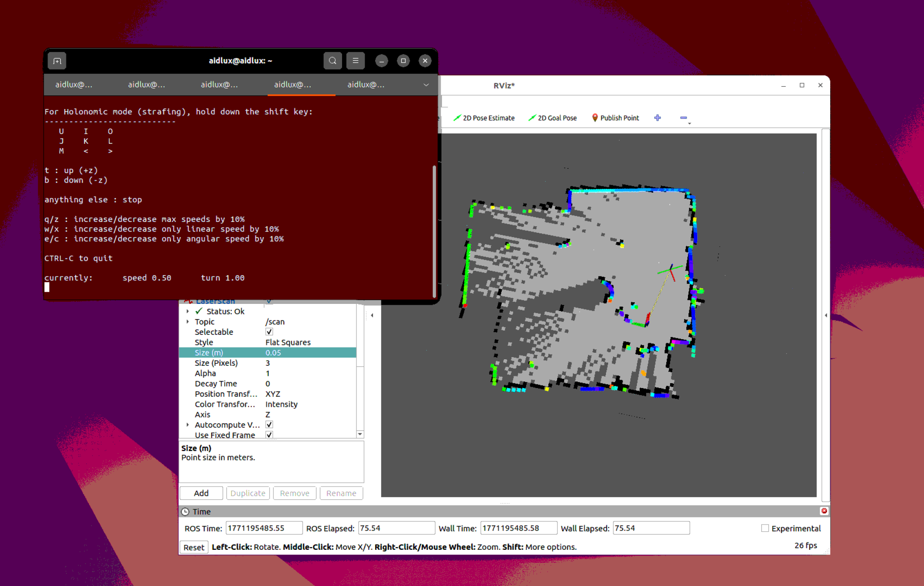
Task: Open the terminal hamburger menu
Action: pos(356,61)
